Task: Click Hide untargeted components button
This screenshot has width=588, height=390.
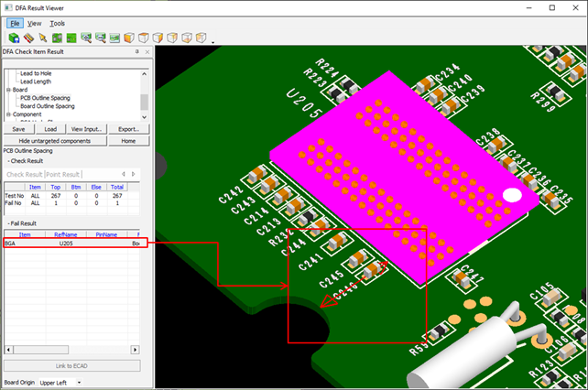Action: tap(55, 141)
